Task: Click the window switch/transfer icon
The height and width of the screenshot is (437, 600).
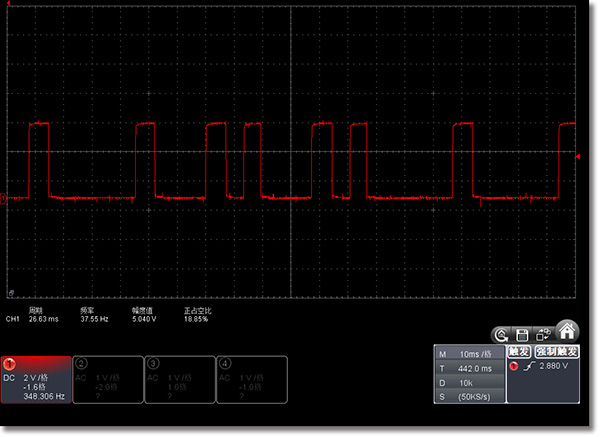Action: pos(545,336)
